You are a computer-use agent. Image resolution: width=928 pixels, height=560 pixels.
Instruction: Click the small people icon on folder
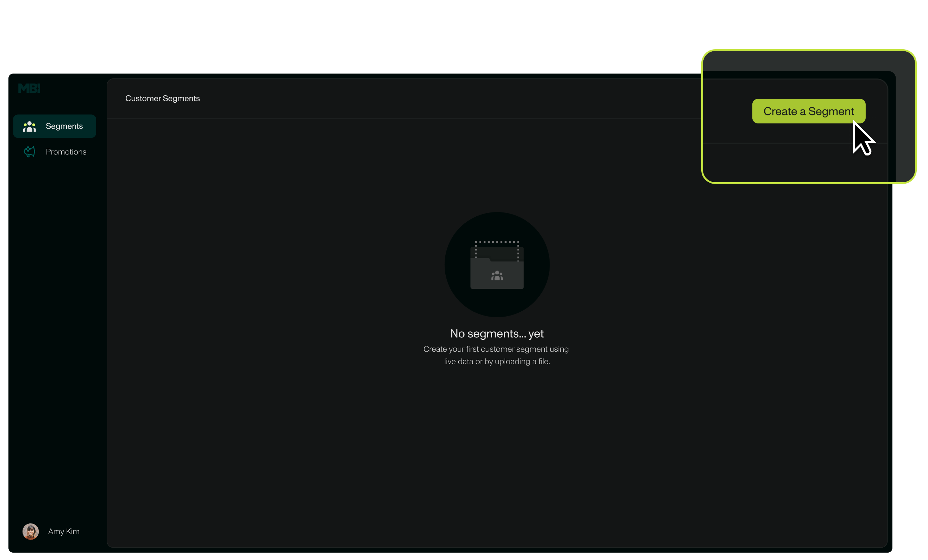point(497,276)
